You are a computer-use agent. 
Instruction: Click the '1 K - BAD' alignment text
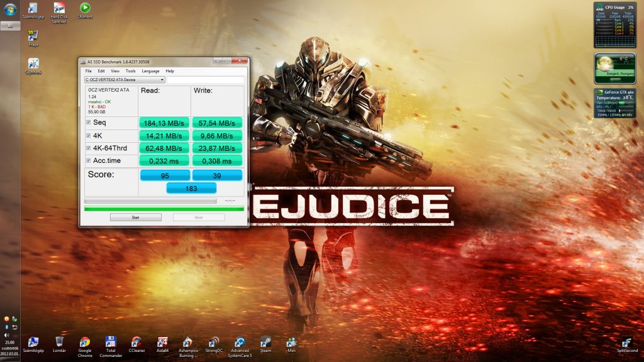pos(97,107)
